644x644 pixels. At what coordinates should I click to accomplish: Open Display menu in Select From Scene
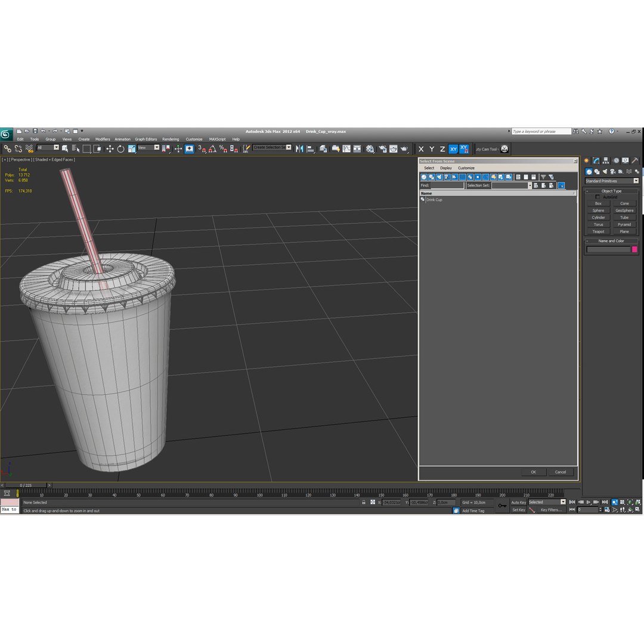click(446, 168)
